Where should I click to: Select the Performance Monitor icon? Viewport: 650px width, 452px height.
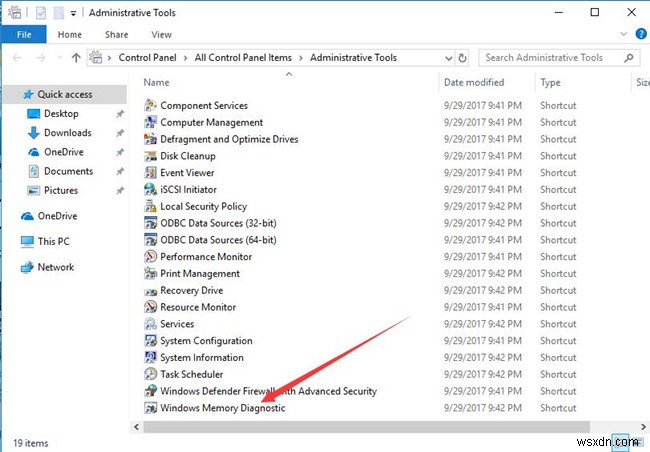150,257
